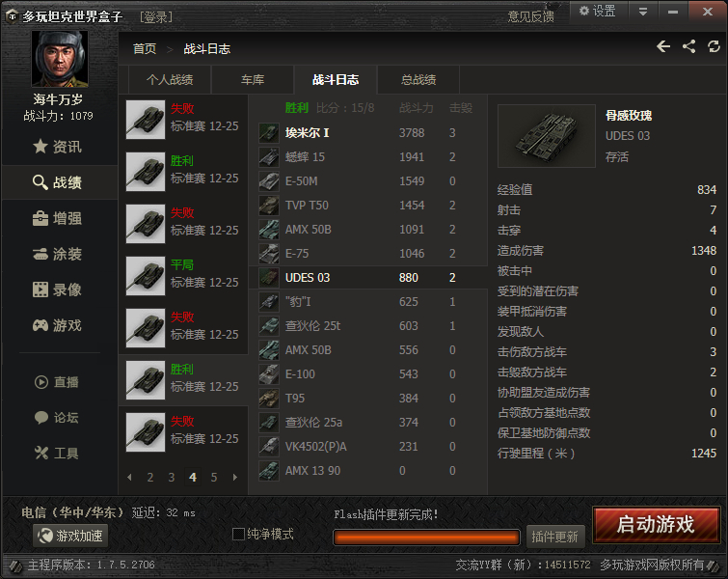The image size is (728, 579).
Task: Click the back arrow icon
Action: point(663,46)
